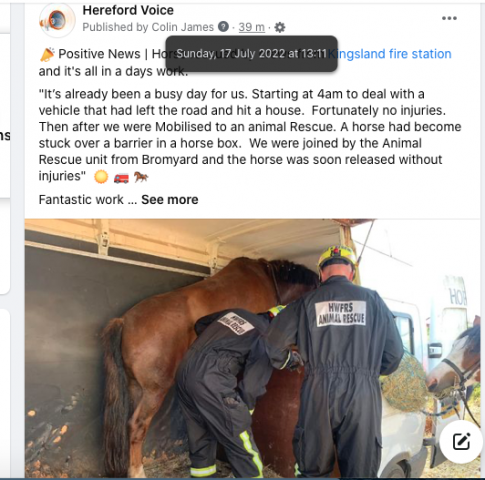Open the post audience gear icon

click(x=280, y=27)
